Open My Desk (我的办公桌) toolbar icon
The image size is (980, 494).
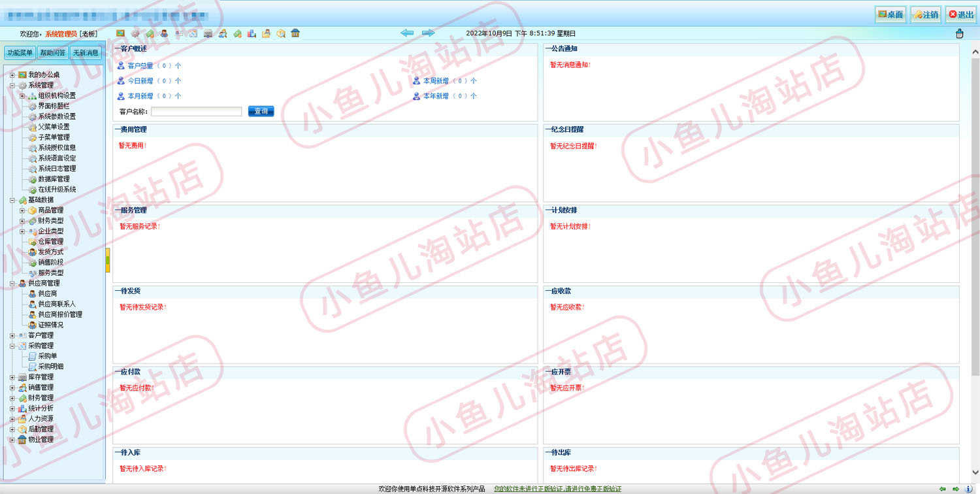[120, 33]
